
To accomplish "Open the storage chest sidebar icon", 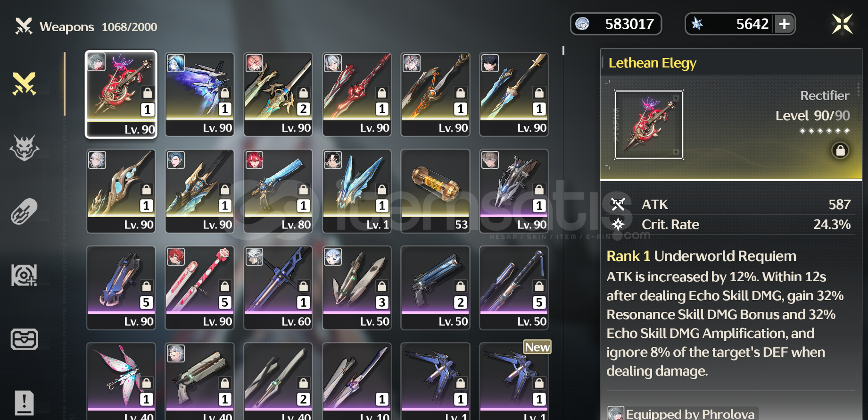I will click(24, 339).
